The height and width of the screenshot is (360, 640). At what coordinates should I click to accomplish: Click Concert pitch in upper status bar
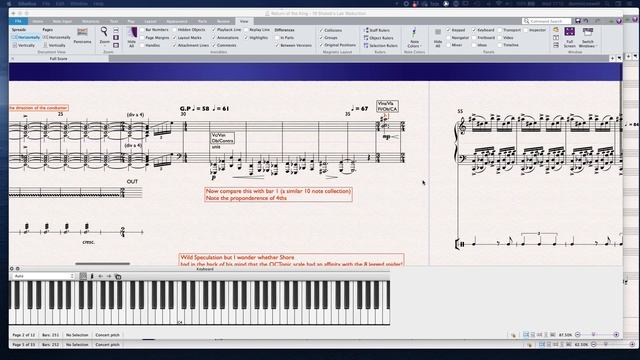(x=107, y=335)
